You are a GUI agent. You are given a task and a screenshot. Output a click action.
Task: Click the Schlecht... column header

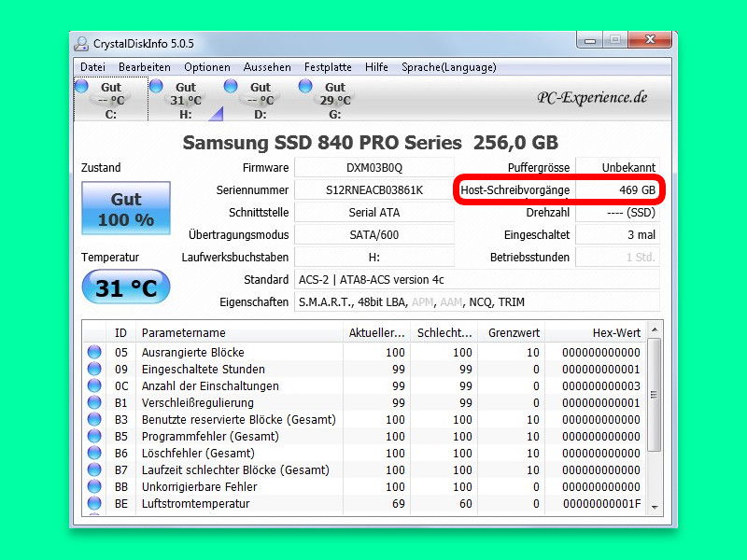[444, 333]
